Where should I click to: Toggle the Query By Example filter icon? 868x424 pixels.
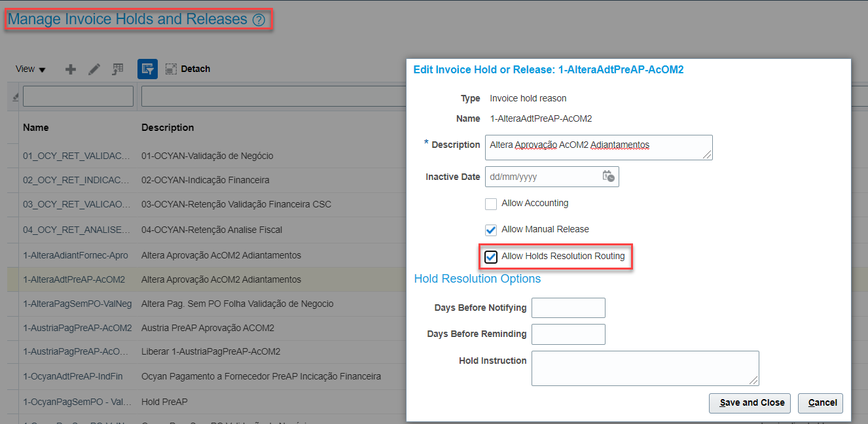pos(147,69)
